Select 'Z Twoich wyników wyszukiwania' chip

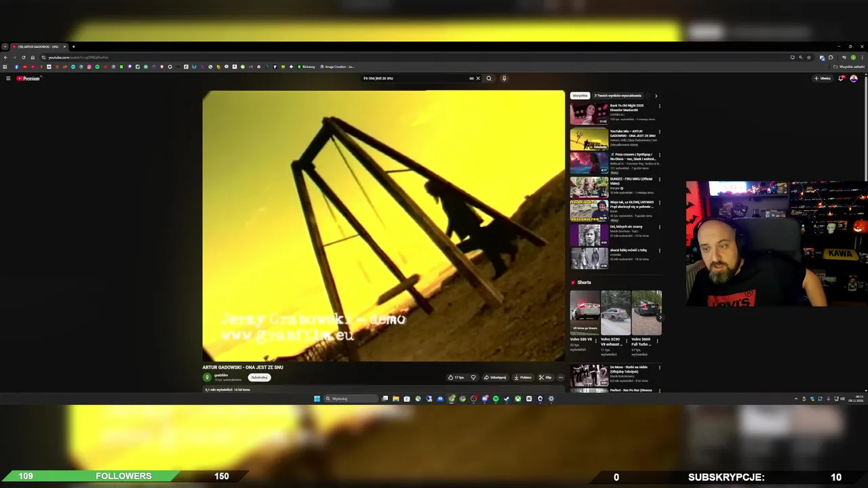[618, 96]
